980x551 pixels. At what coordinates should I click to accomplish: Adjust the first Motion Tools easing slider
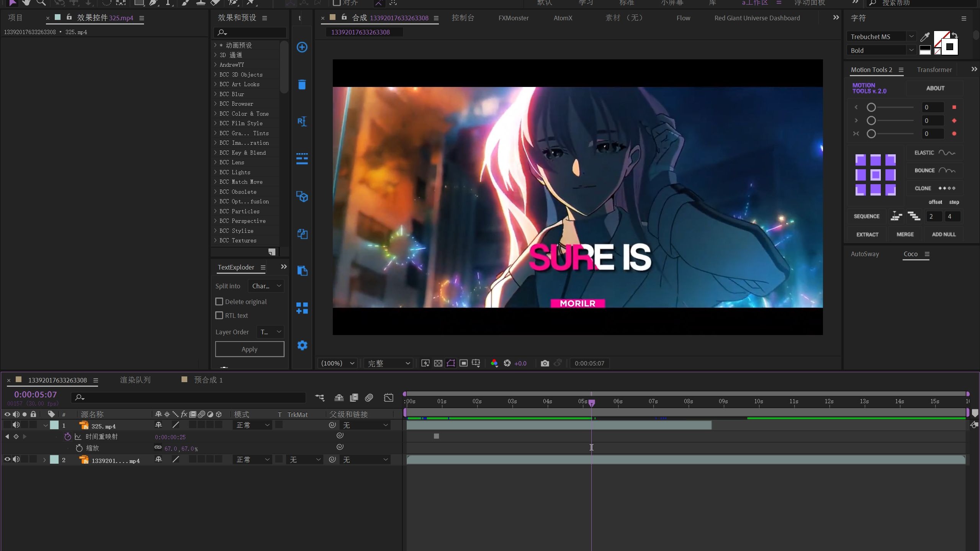coord(871,107)
